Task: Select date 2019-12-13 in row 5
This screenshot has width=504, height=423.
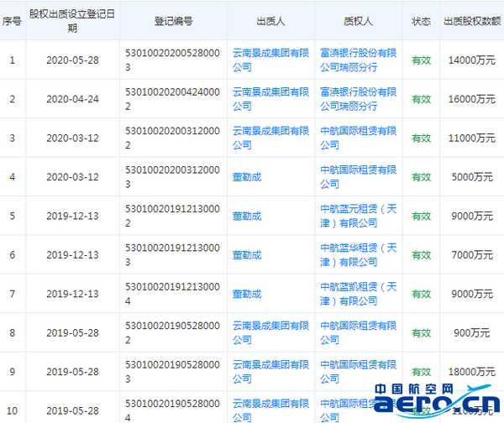Action: point(72,216)
